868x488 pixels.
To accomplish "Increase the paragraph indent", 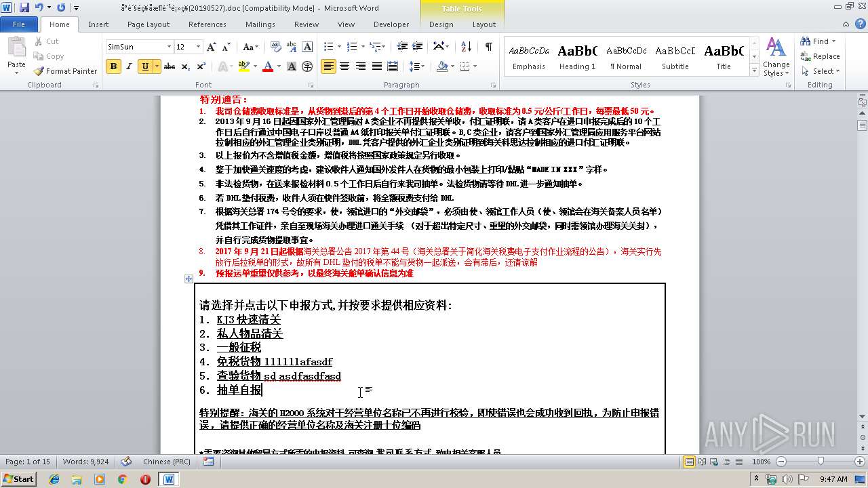I will click(418, 47).
